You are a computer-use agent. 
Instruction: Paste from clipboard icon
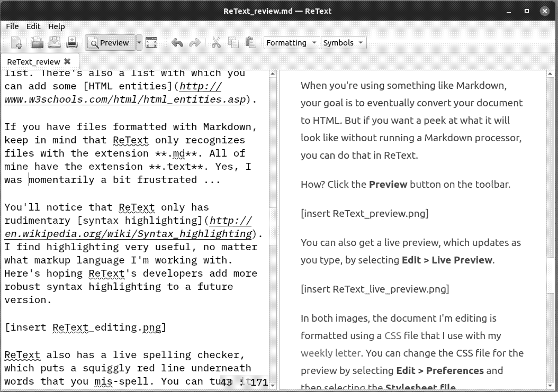coord(251,43)
